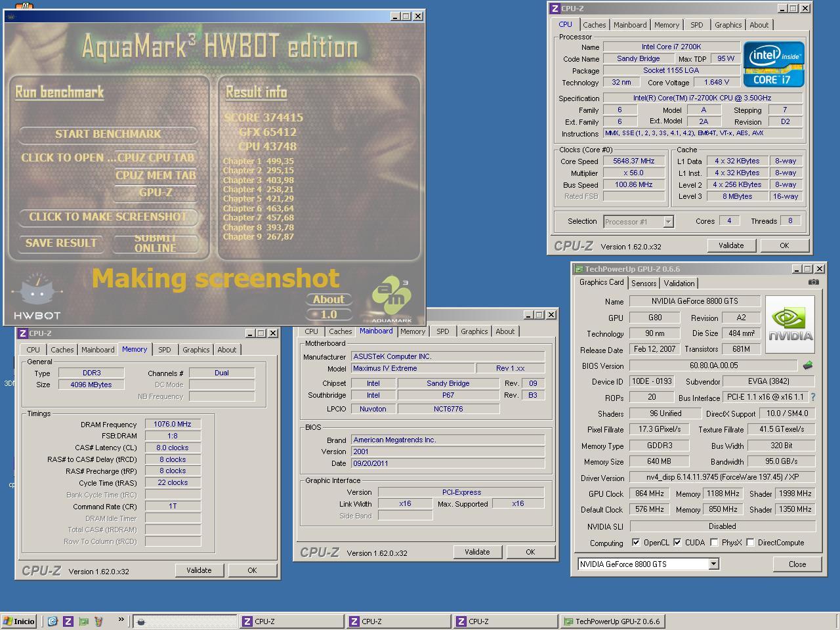Select the Graphics Card tab in GPU-Z

(602, 282)
